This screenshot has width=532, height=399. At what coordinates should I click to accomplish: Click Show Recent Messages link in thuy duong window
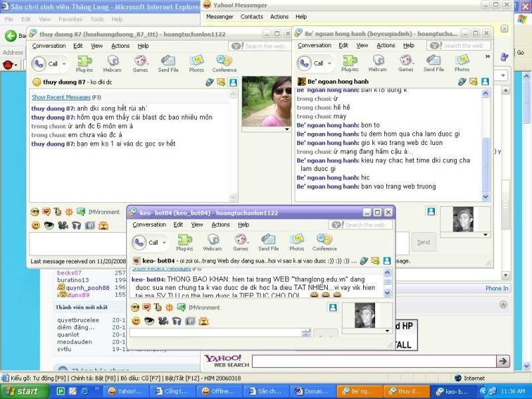click(61, 97)
